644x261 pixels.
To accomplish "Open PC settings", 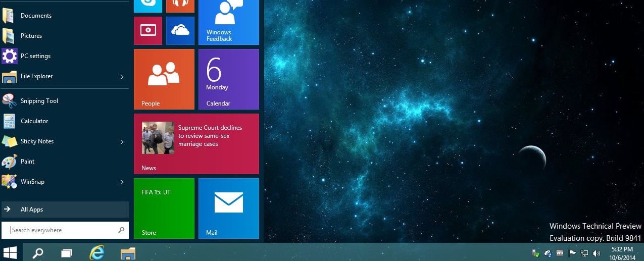I will coord(65,56).
